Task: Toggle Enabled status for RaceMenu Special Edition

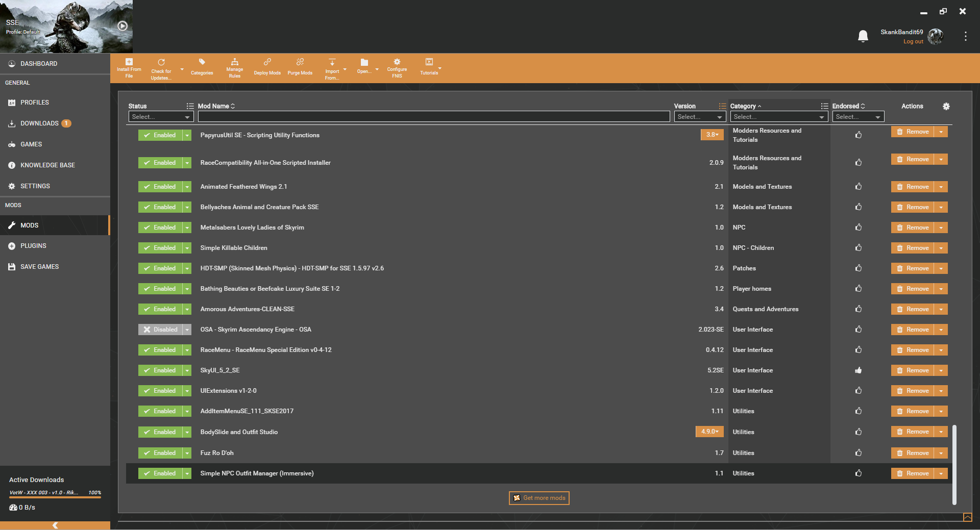Action: [x=160, y=350]
